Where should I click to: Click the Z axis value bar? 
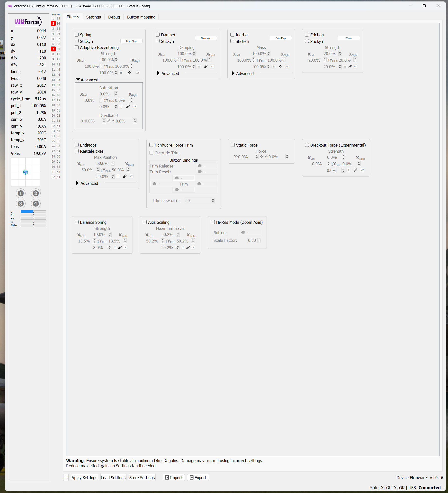pyautogui.click(x=33, y=212)
